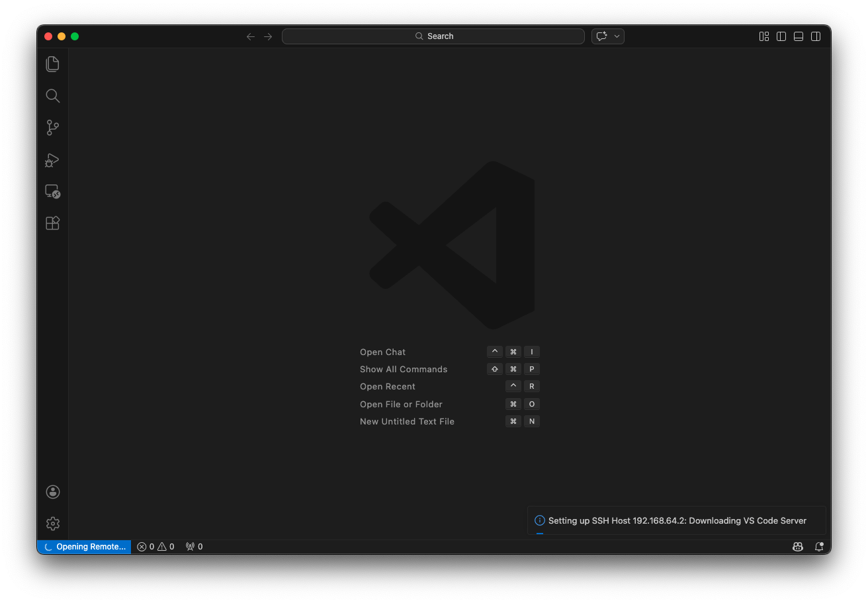Open notifications bell in status bar
The height and width of the screenshot is (603, 868).
tap(819, 547)
